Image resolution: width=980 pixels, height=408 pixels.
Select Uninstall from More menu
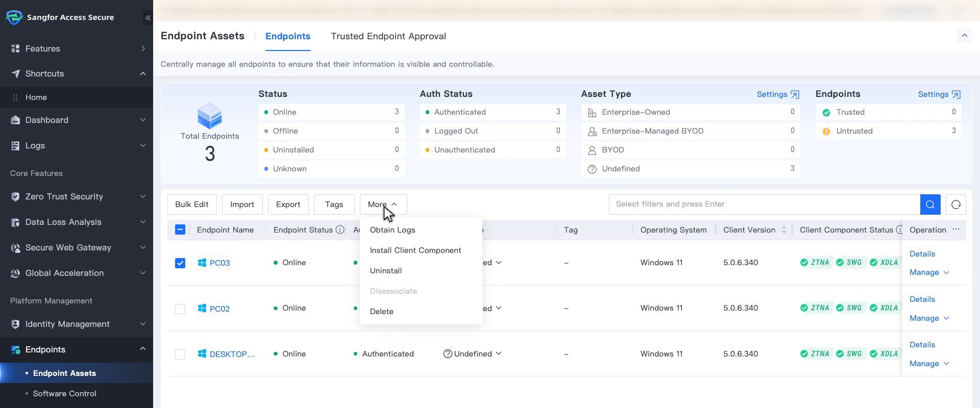421,271
